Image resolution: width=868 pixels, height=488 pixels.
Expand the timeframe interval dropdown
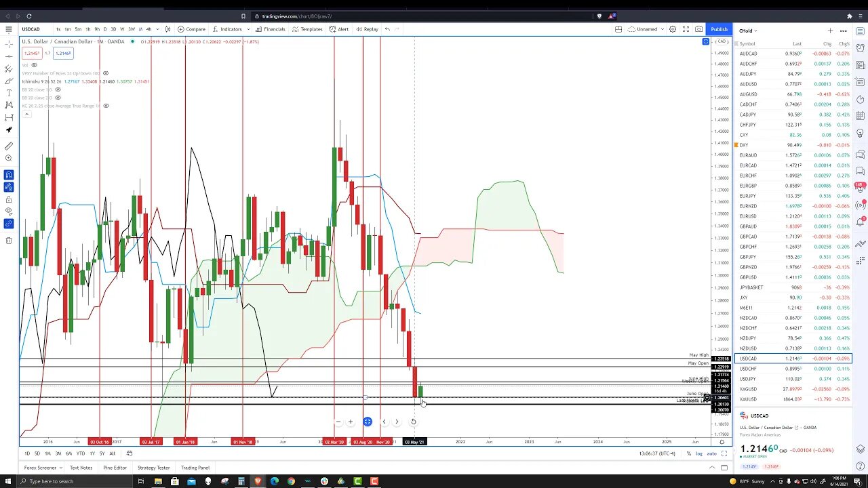[x=157, y=29]
